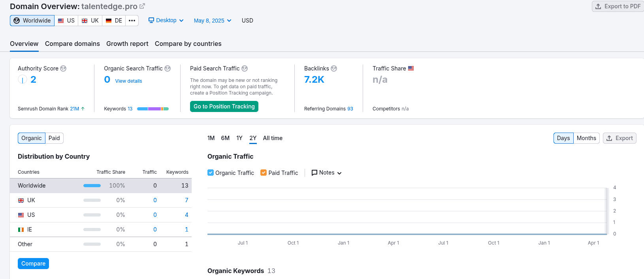Select 6M time range

click(x=225, y=138)
